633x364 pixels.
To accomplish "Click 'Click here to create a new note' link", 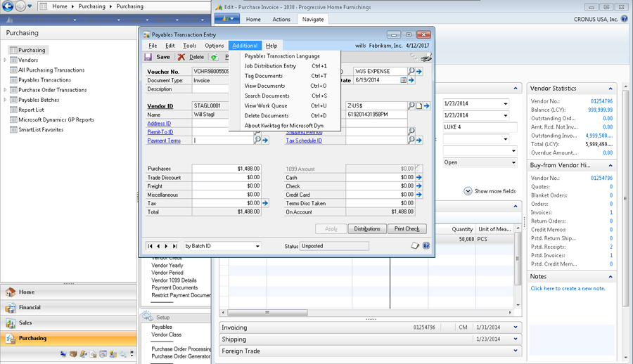I will click(x=568, y=289).
